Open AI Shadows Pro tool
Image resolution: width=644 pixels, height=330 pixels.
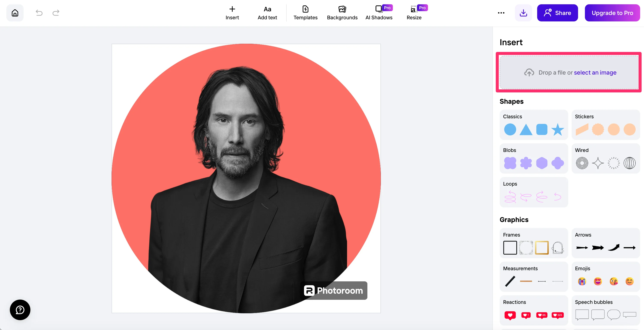click(x=379, y=13)
